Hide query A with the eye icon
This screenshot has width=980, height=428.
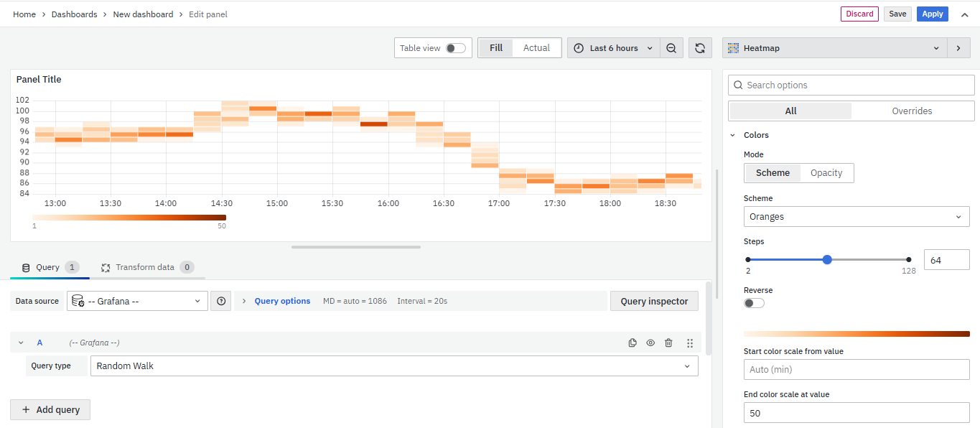click(x=650, y=343)
